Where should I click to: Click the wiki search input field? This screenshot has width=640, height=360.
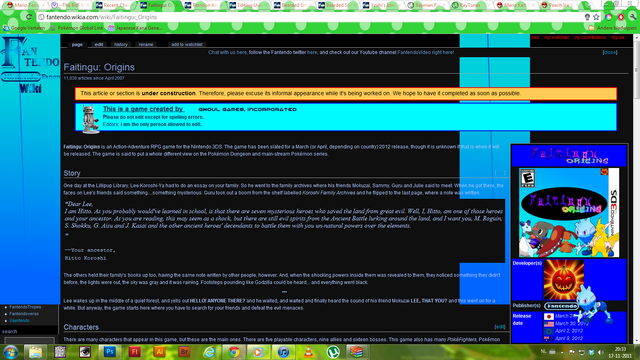(29, 340)
